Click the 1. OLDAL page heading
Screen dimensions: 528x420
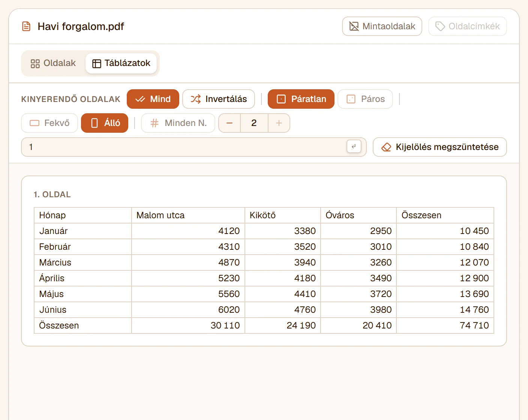(x=52, y=195)
